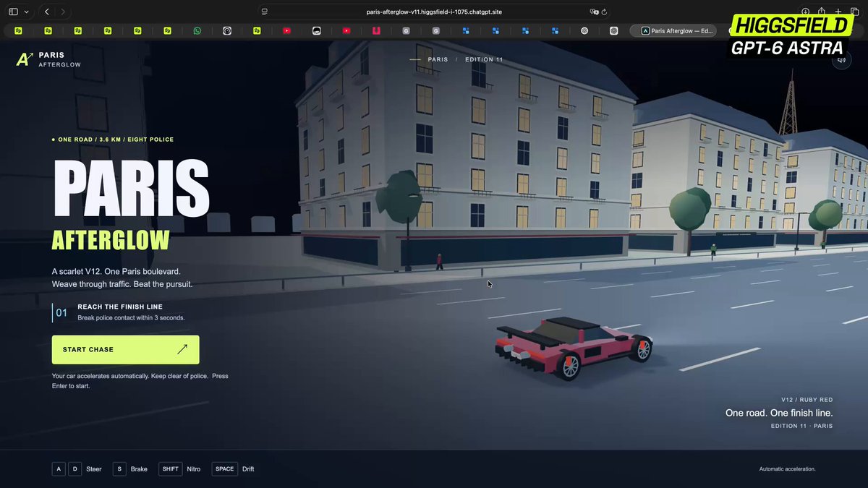868x488 pixels.
Task: Click the 'Automatic acceleration.' footer text
Action: tap(787, 469)
